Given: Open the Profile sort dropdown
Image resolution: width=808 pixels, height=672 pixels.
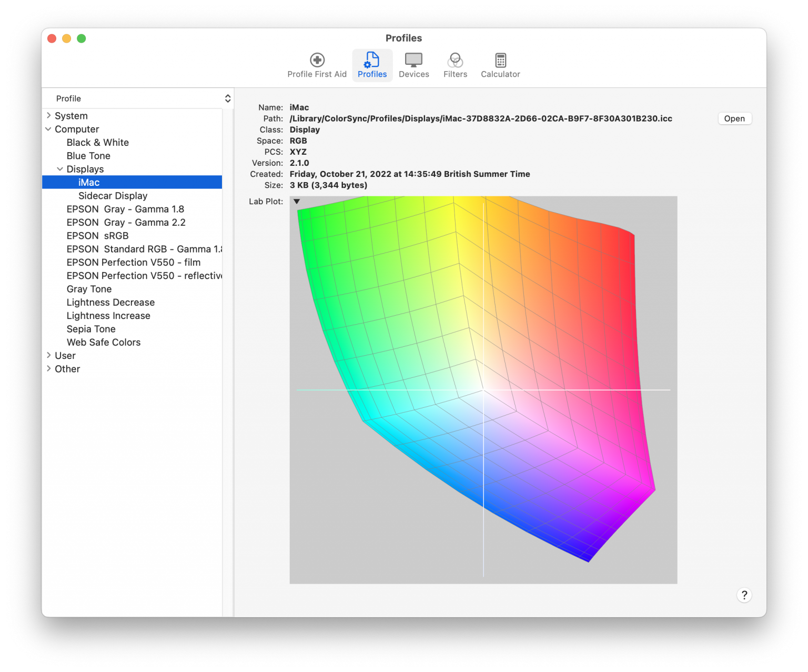Looking at the screenshot, I should click(x=227, y=98).
